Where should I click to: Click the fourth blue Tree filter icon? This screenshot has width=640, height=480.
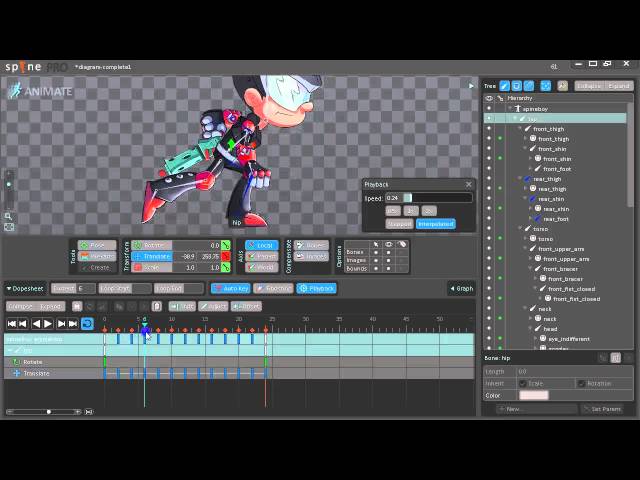pyautogui.click(x=546, y=86)
